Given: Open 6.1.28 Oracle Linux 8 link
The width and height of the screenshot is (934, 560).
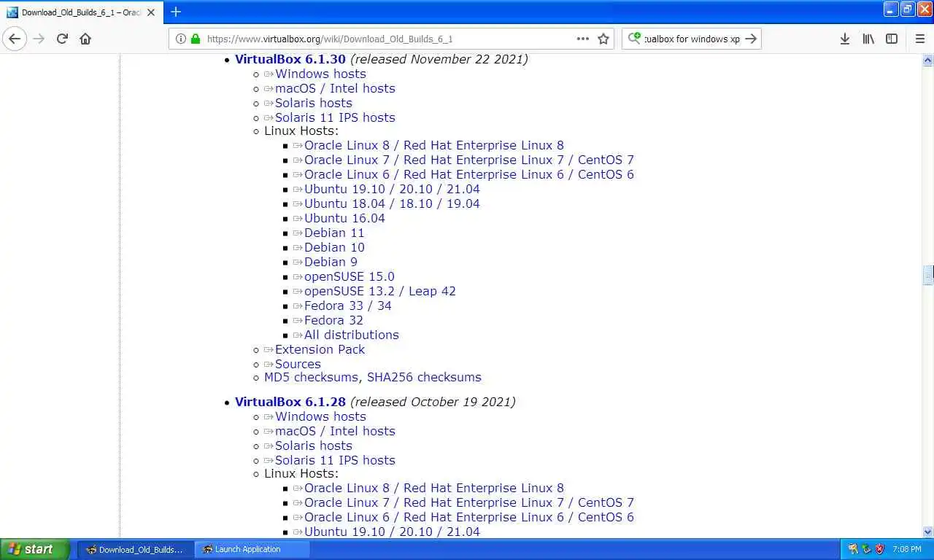Looking at the screenshot, I should pos(434,488).
